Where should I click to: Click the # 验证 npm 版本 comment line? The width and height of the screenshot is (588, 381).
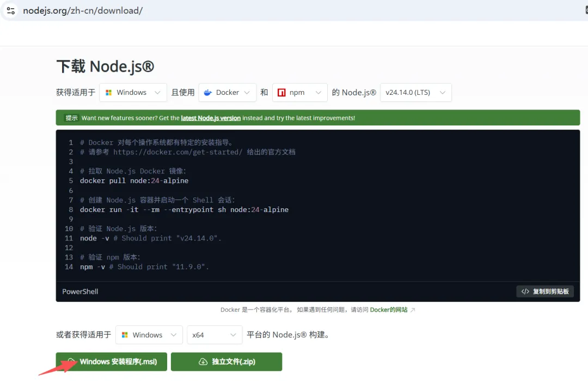(110, 257)
